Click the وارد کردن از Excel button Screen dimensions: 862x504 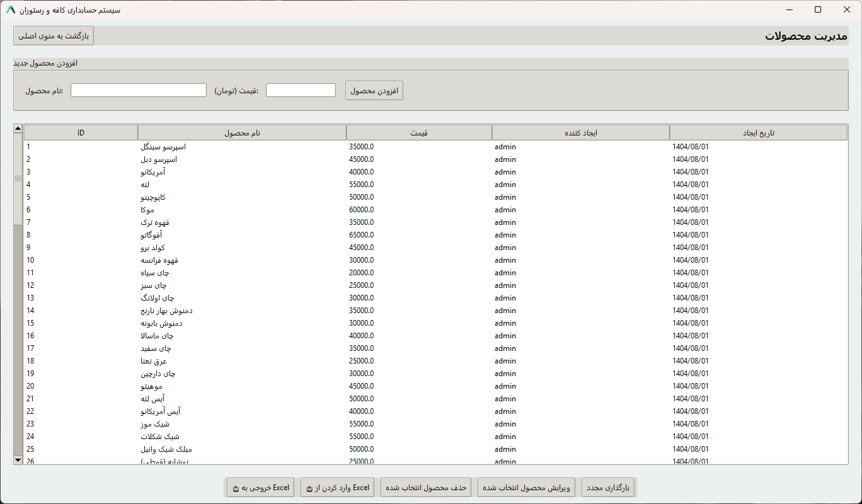coord(338,488)
